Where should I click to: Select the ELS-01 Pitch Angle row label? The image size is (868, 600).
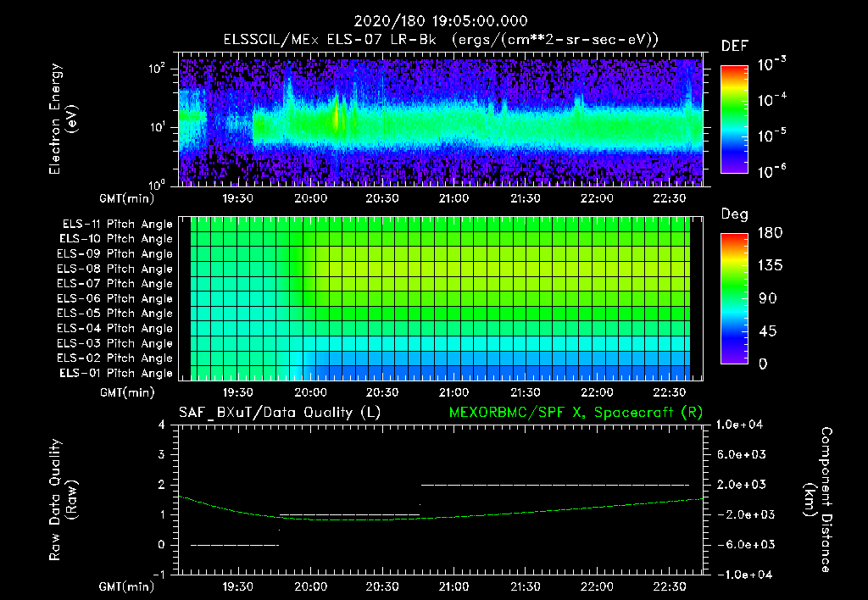[x=116, y=373]
